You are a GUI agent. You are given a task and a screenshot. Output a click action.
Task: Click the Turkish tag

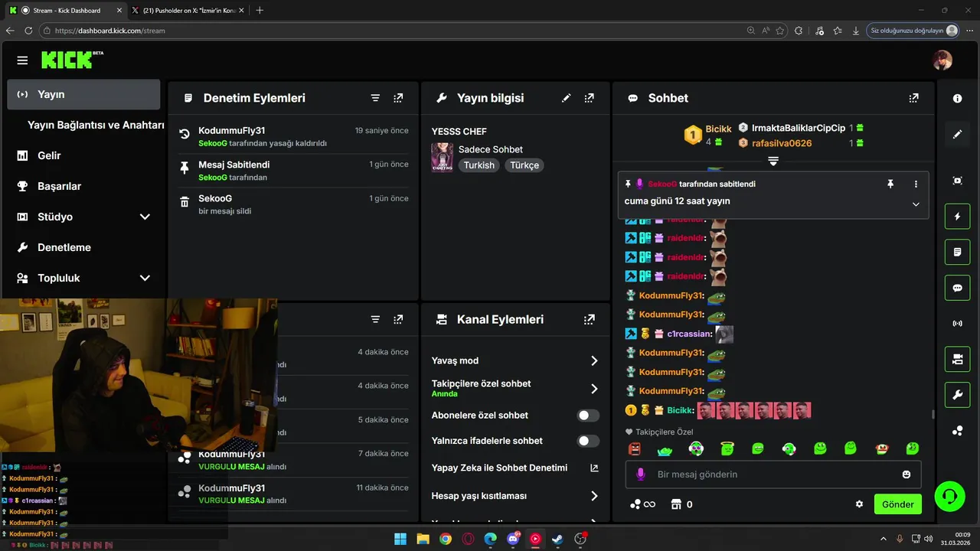479,165
